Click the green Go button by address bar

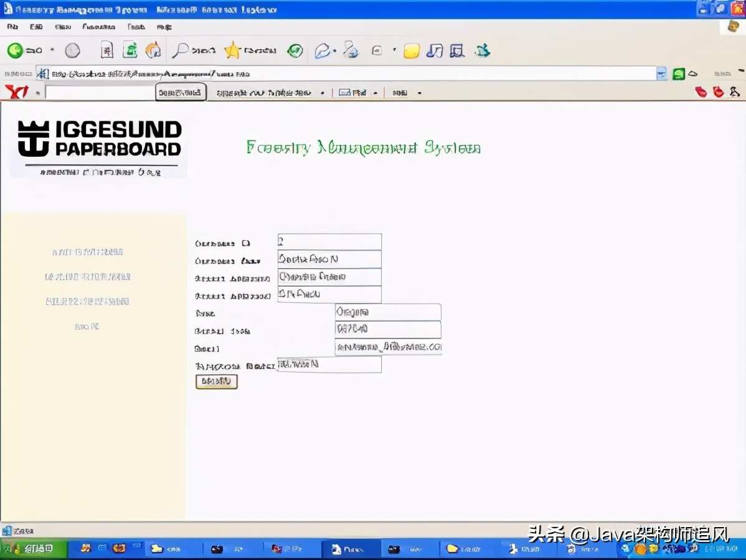click(x=679, y=73)
